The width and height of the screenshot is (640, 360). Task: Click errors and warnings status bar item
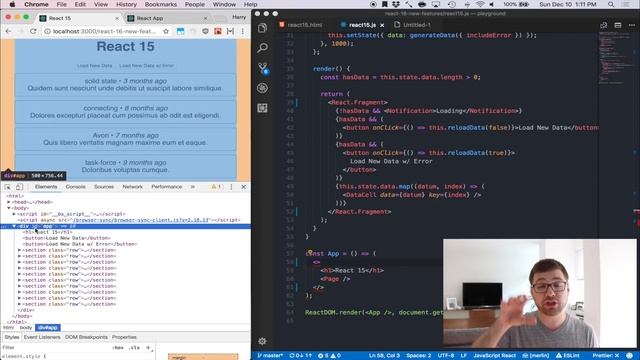[x=329, y=356]
